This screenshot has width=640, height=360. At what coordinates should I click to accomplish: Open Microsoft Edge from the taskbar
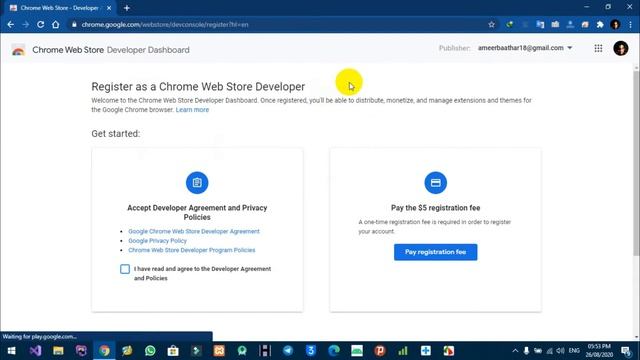(x=334, y=351)
